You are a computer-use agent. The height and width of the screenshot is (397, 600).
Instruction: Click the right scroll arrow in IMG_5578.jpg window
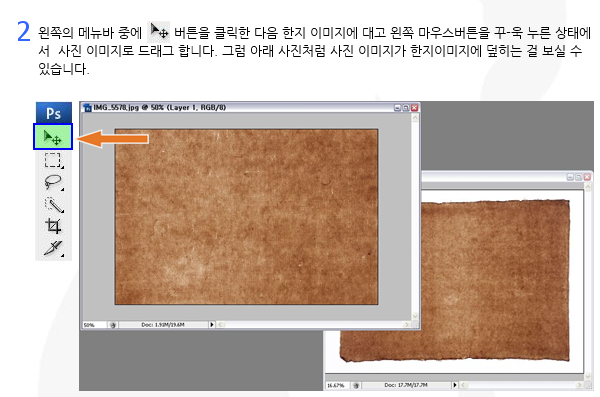pos(407,325)
